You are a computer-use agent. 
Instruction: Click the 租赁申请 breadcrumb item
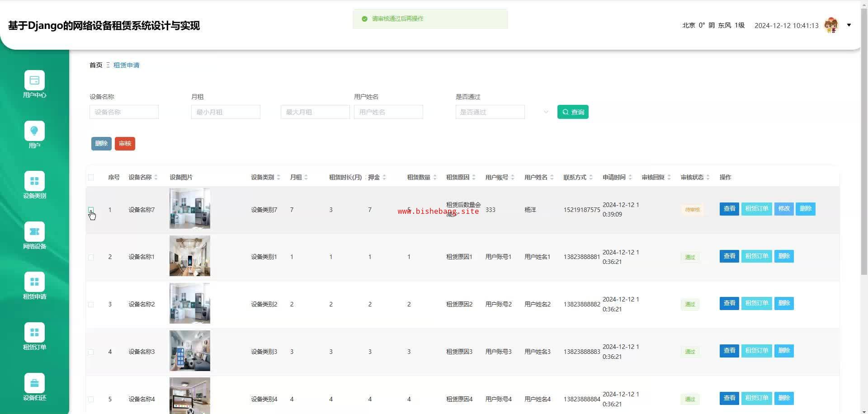[x=126, y=65]
